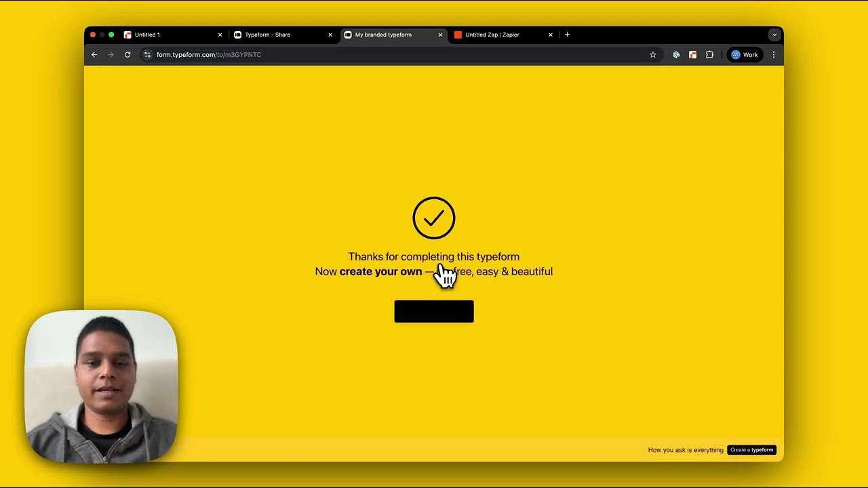
Task: Click the checkmark circle icon
Action: tap(434, 218)
